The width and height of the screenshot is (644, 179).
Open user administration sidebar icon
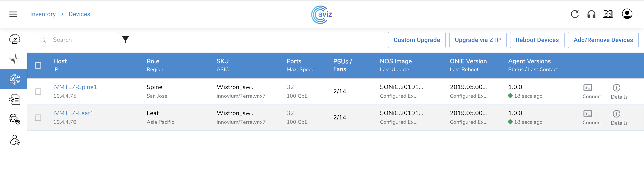coord(14,140)
